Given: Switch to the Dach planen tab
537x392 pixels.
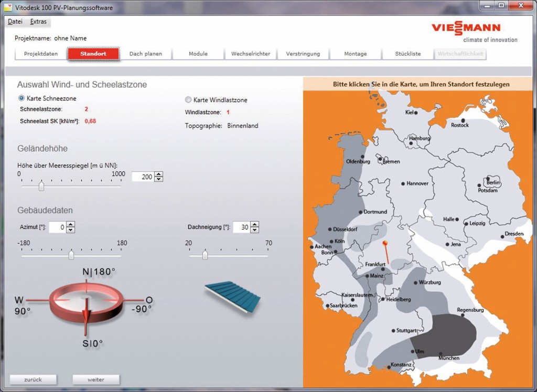Looking at the screenshot, I should [x=145, y=53].
